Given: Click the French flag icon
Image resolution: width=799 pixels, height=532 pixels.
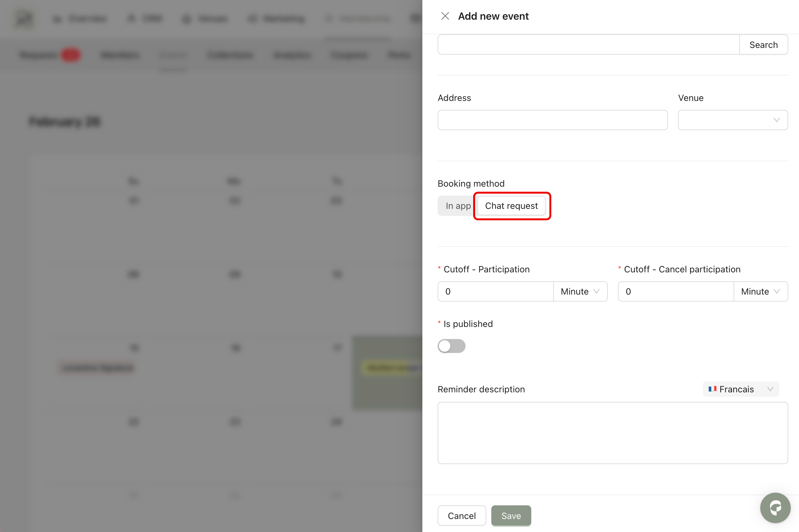Looking at the screenshot, I should pos(712,389).
